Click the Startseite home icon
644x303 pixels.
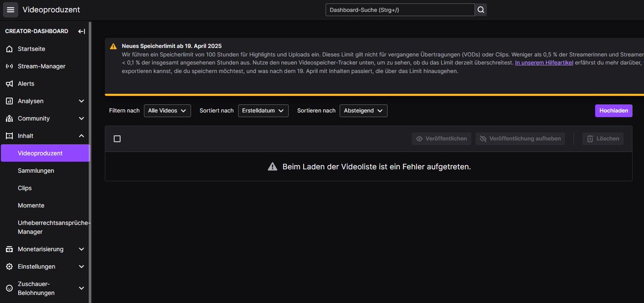[x=9, y=49]
